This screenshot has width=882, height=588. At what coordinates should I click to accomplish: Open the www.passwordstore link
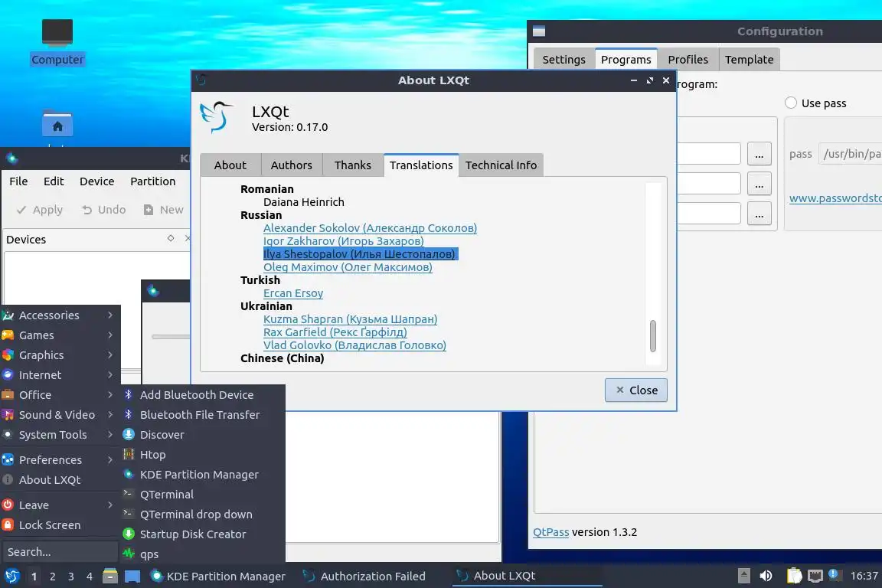point(835,198)
